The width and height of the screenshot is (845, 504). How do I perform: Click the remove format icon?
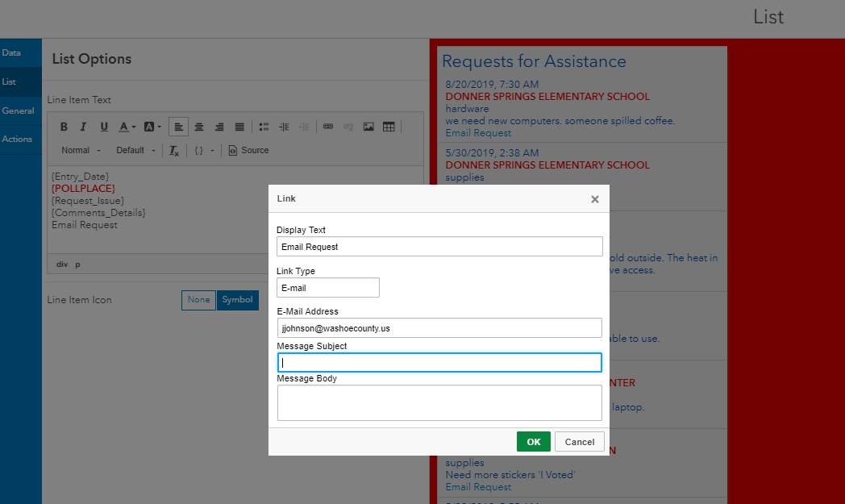[x=173, y=150]
